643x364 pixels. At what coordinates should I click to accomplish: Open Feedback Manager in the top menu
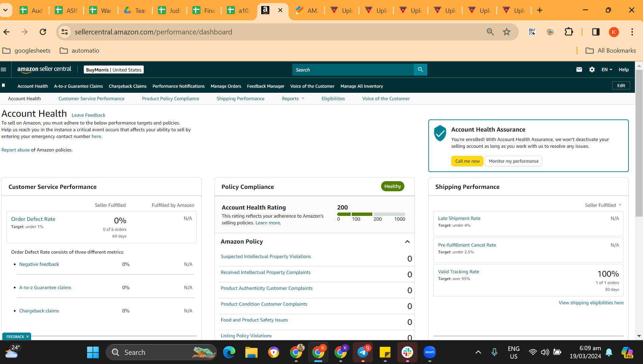[266, 86]
